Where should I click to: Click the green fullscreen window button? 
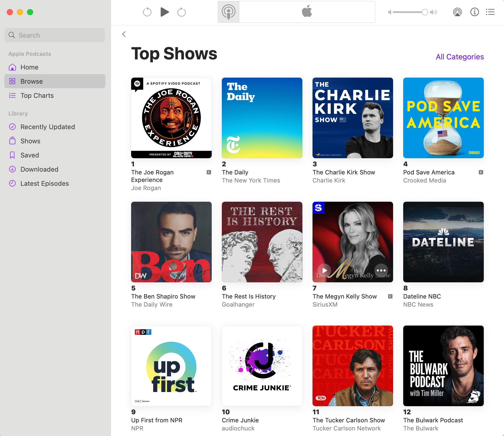click(x=30, y=12)
